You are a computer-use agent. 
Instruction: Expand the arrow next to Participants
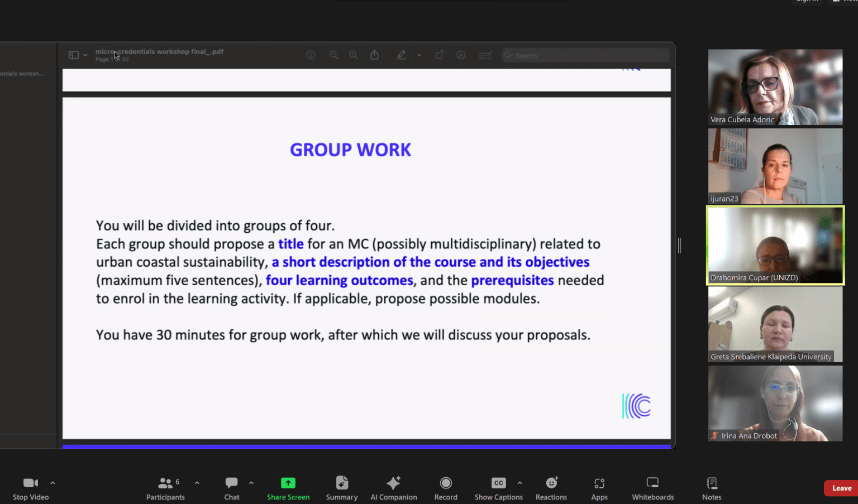197,483
